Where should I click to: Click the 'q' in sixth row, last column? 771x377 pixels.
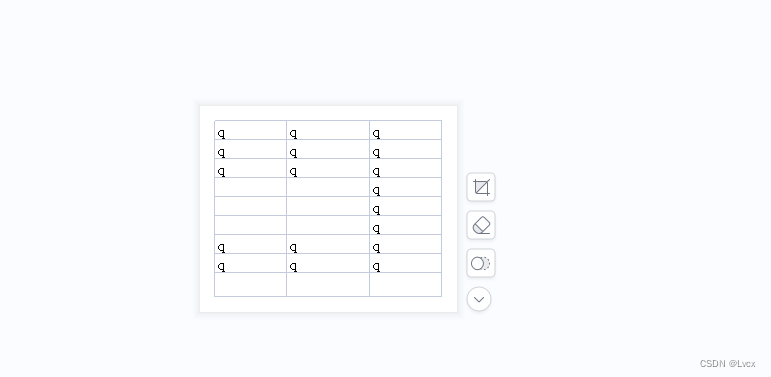click(x=377, y=229)
